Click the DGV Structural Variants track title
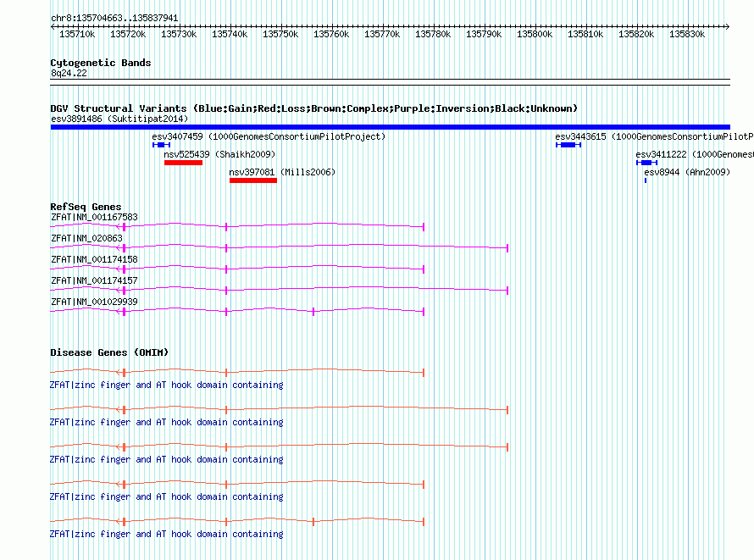 coord(313,108)
